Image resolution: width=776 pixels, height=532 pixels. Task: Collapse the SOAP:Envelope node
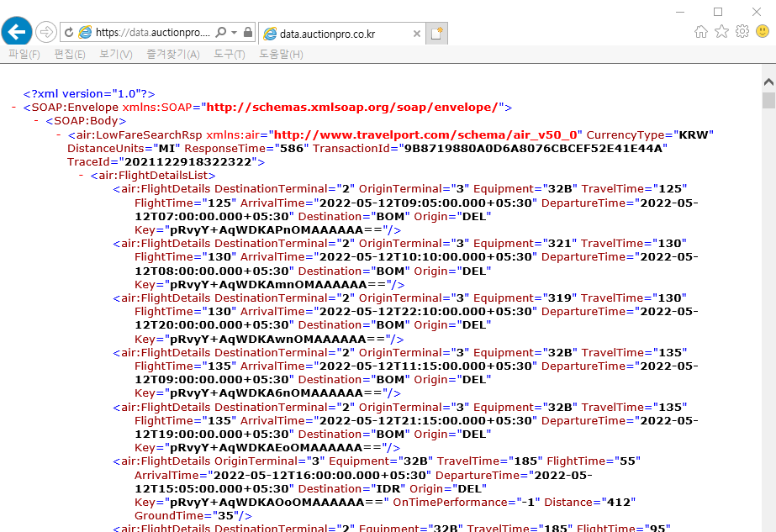click(x=15, y=108)
